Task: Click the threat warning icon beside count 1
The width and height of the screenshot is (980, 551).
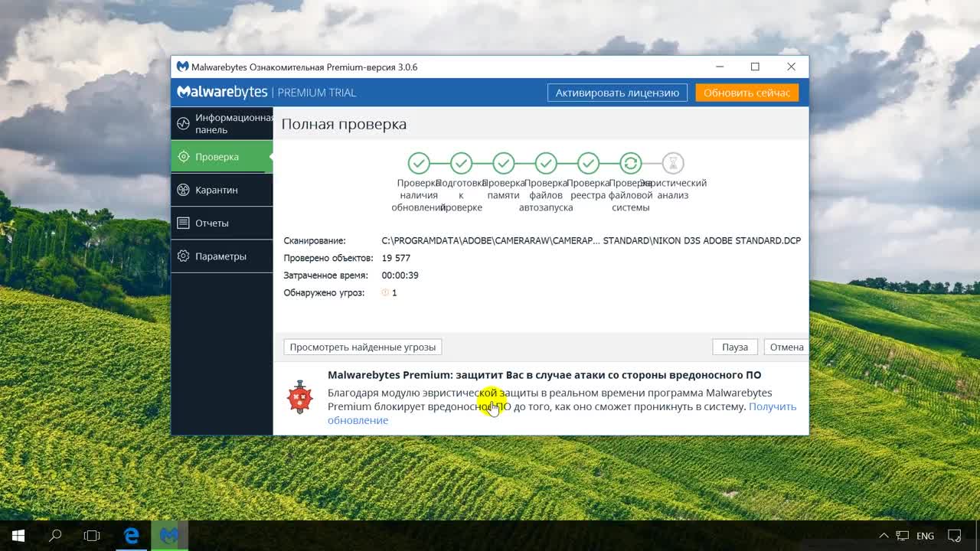Action: 385,293
